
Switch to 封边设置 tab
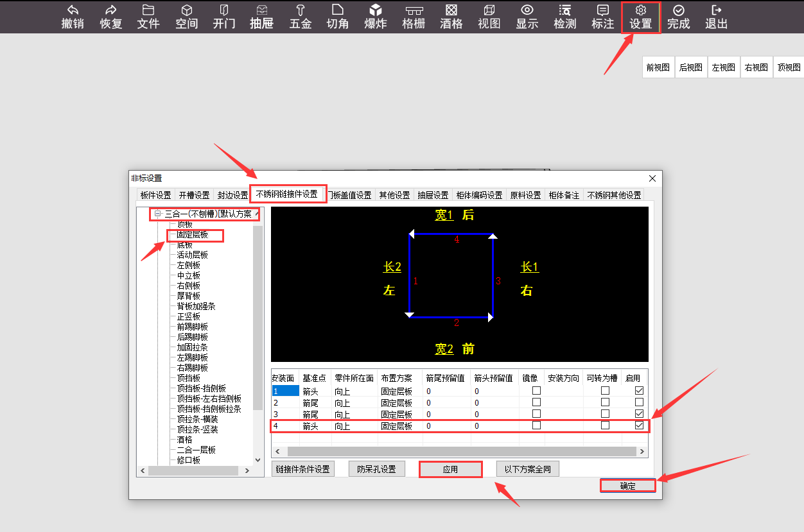pyautogui.click(x=232, y=195)
